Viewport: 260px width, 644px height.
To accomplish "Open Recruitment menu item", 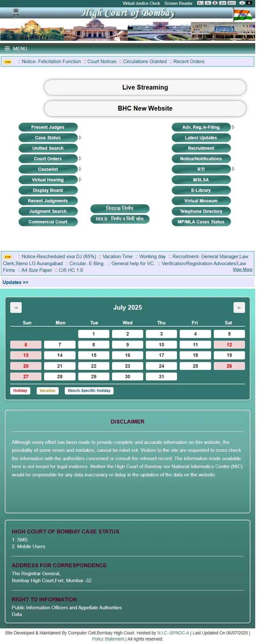I will tap(201, 148).
